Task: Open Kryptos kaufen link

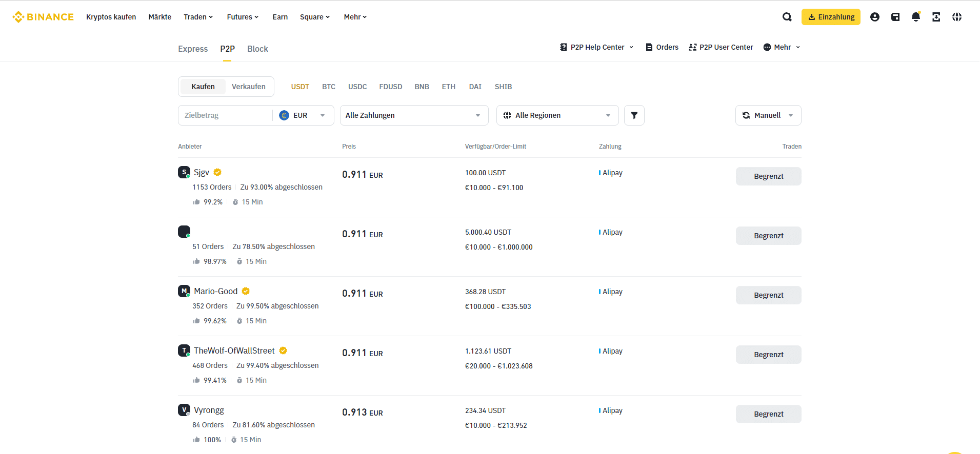Action: pos(111,17)
